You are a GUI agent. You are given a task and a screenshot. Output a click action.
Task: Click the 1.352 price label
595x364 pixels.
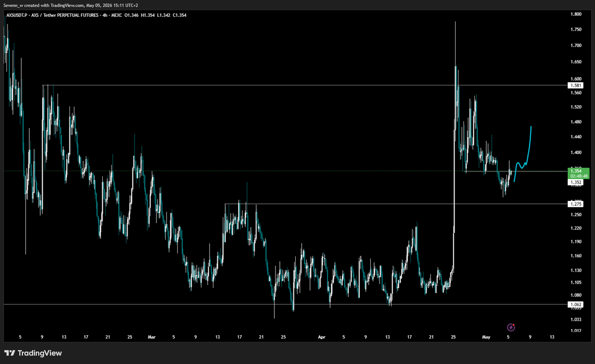coord(576,182)
